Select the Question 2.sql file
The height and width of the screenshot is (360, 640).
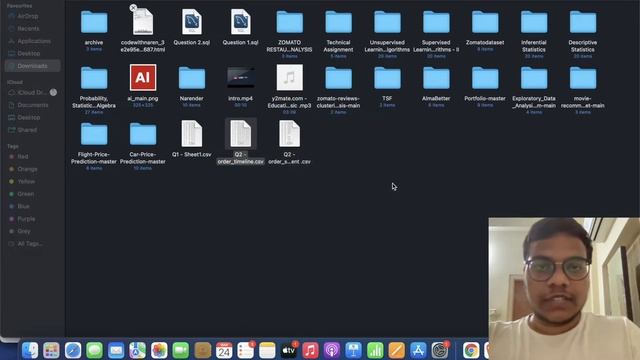click(x=191, y=22)
